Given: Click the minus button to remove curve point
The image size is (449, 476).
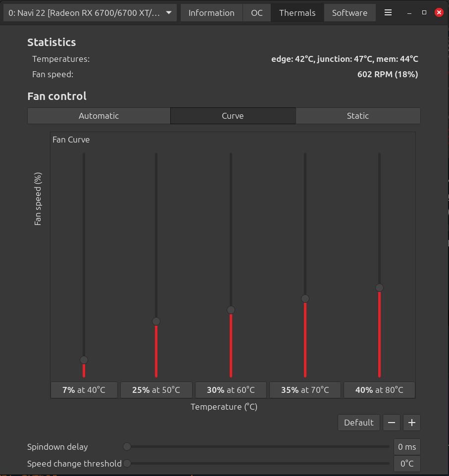Looking at the screenshot, I should tap(391, 423).
